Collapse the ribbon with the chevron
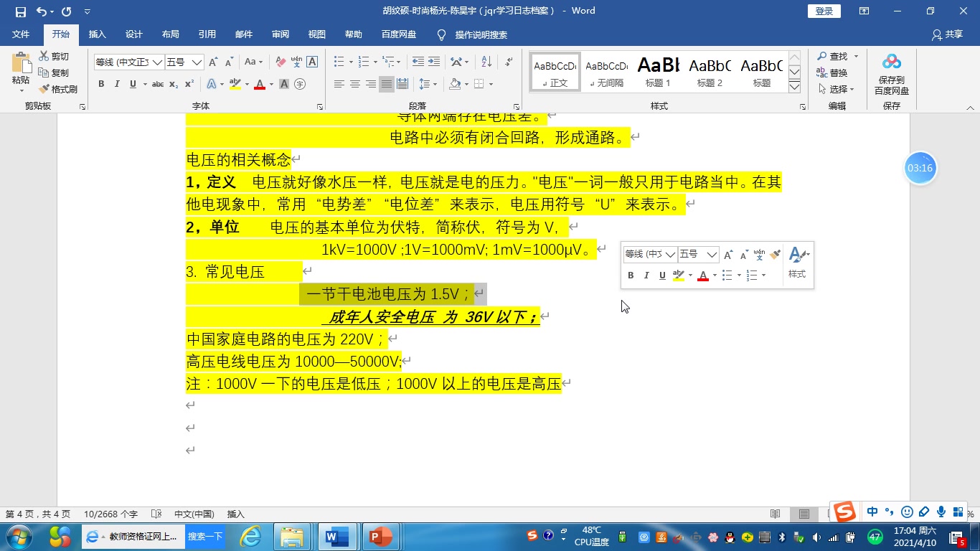Viewport: 980px width, 551px height. [x=971, y=107]
